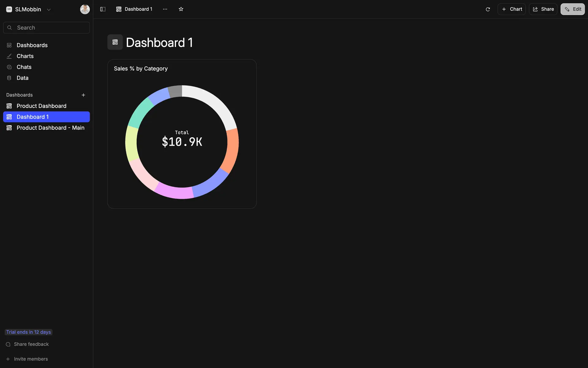The height and width of the screenshot is (368, 588).
Task: Toggle the sidebar collapse icon
Action: coord(103,9)
